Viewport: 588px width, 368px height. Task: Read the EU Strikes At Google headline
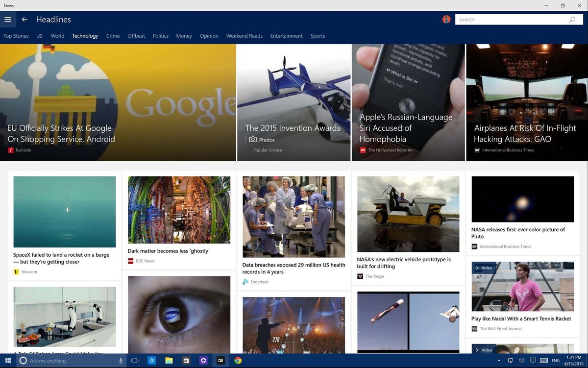pos(61,133)
